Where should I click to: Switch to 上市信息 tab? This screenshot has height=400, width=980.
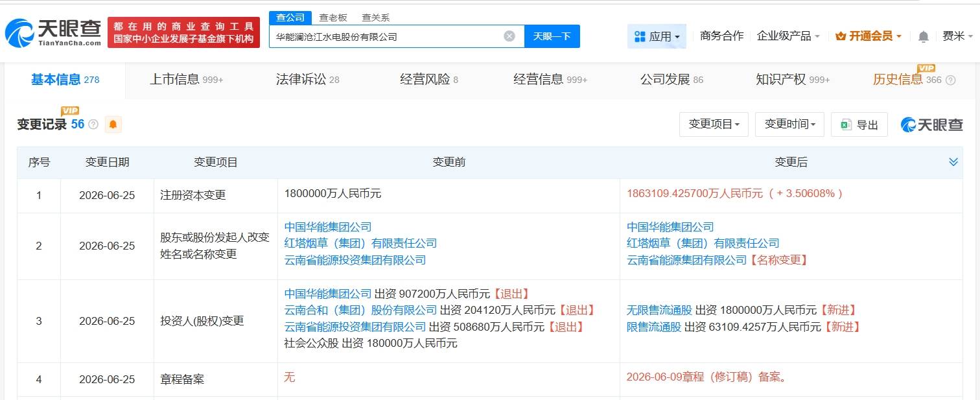(186, 80)
